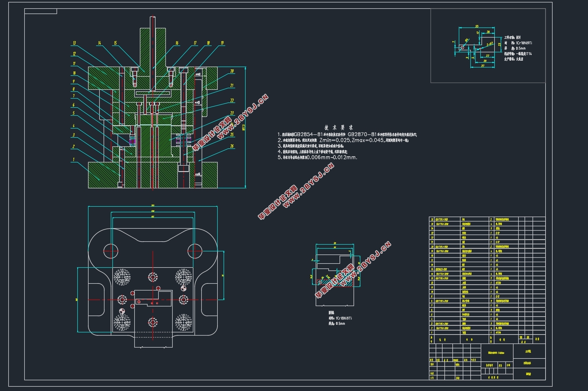This screenshot has width=588, height=391.
Task: Select part balloon number 1
Action: coord(73,159)
